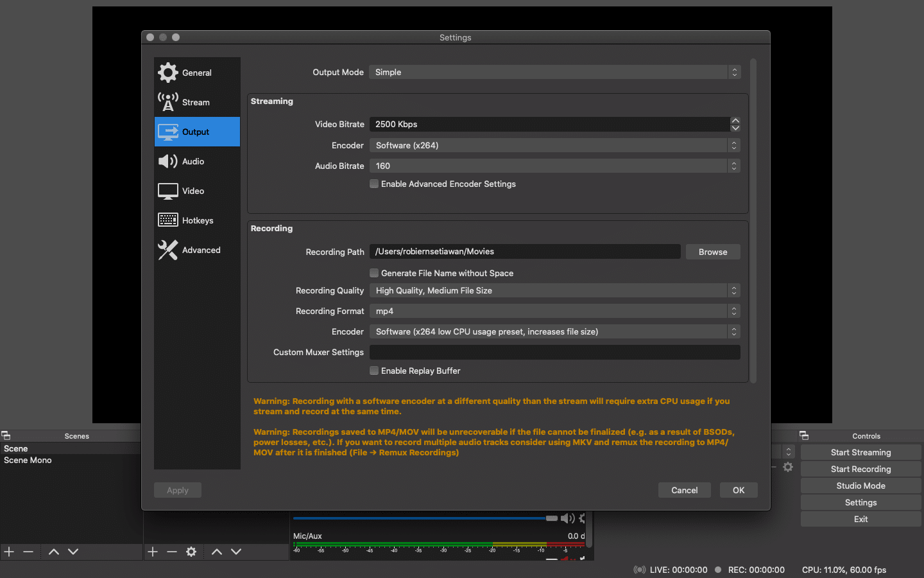This screenshot has width=924, height=578.
Task: Click Cancel in the Settings dialog
Action: click(x=684, y=490)
